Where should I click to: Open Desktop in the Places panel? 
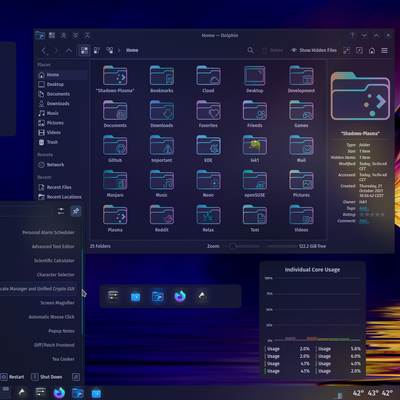[62, 84]
